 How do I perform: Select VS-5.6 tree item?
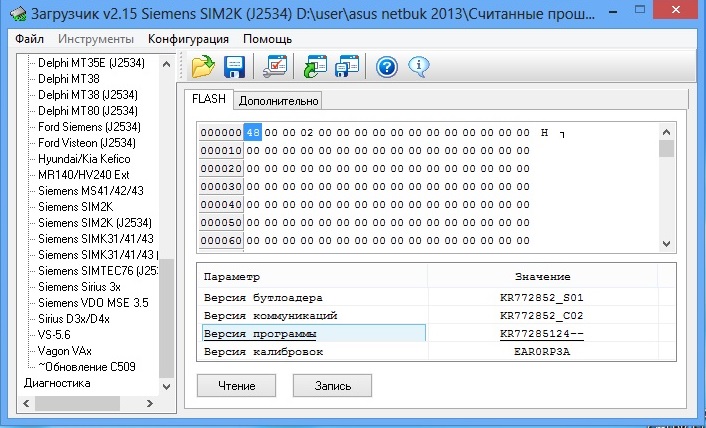(54, 335)
